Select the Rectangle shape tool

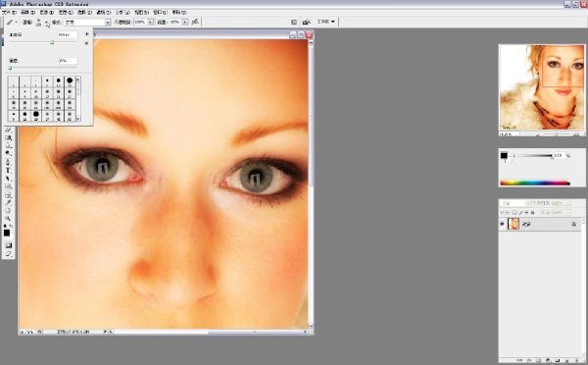(x=8, y=186)
